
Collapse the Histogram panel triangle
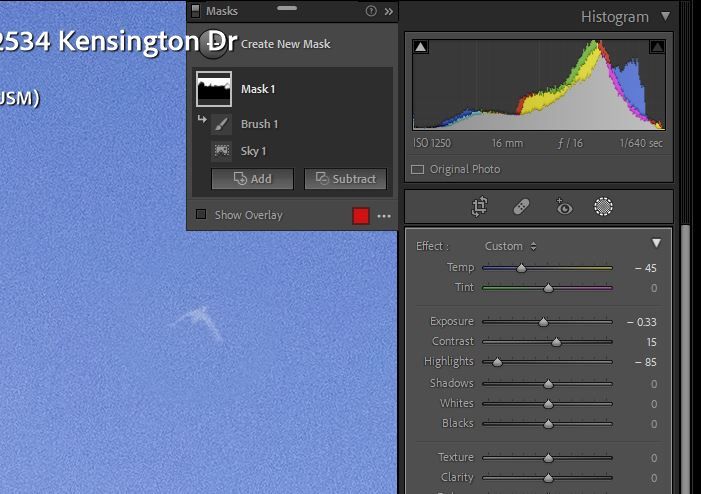point(665,17)
